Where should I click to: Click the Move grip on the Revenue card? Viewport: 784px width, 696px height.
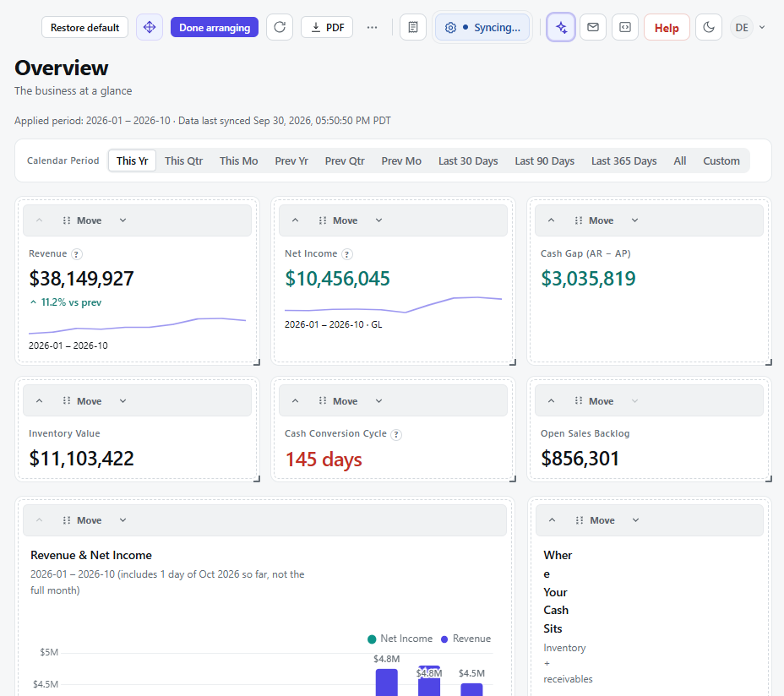(82, 220)
